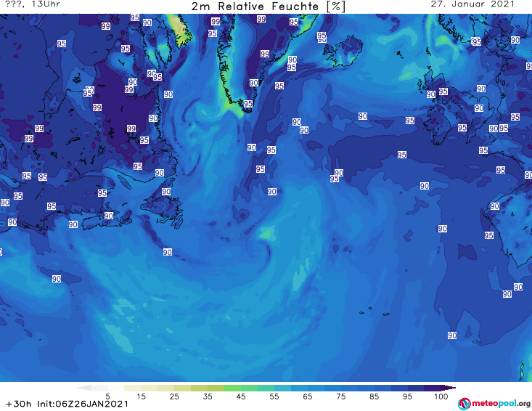Click the date "27. Januar 2021"
This screenshot has height=411, width=532.
[x=472, y=4]
